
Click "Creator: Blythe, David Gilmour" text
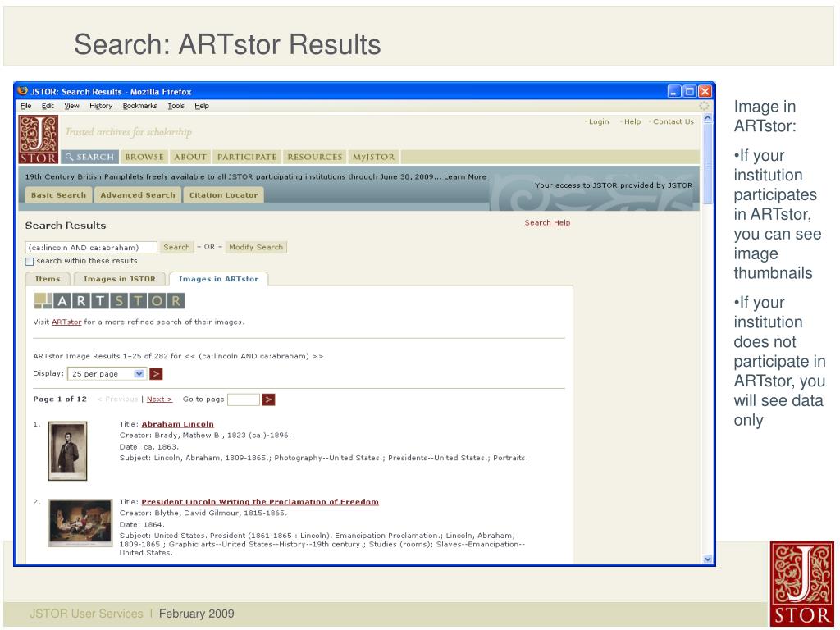[203, 514]
